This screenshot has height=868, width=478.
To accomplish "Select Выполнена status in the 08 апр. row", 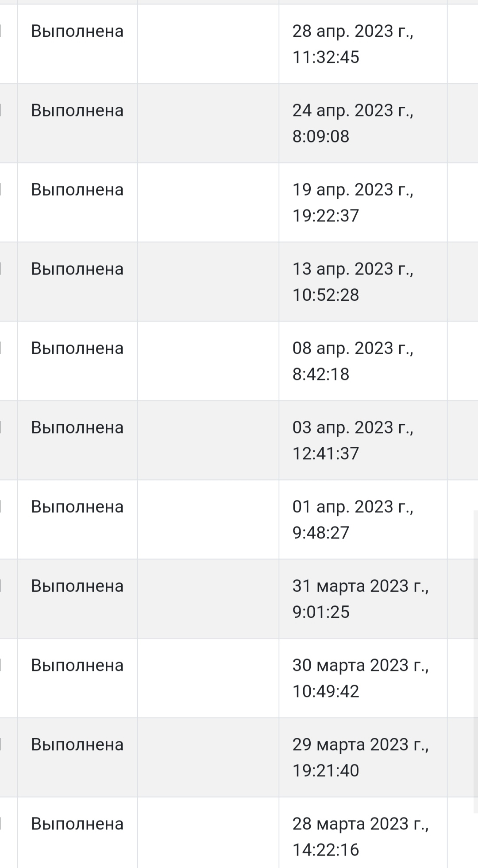I will [77, 349].
